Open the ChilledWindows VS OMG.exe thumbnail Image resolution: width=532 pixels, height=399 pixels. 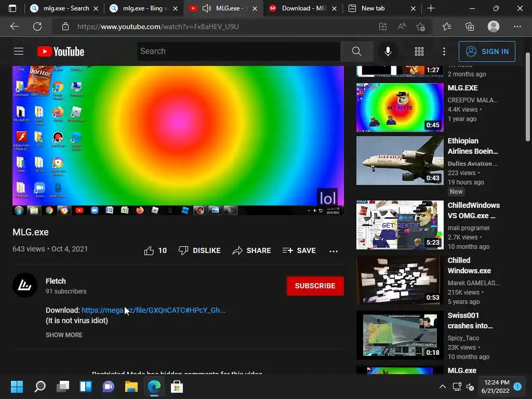pyautogui.click(x=400, y=224)
